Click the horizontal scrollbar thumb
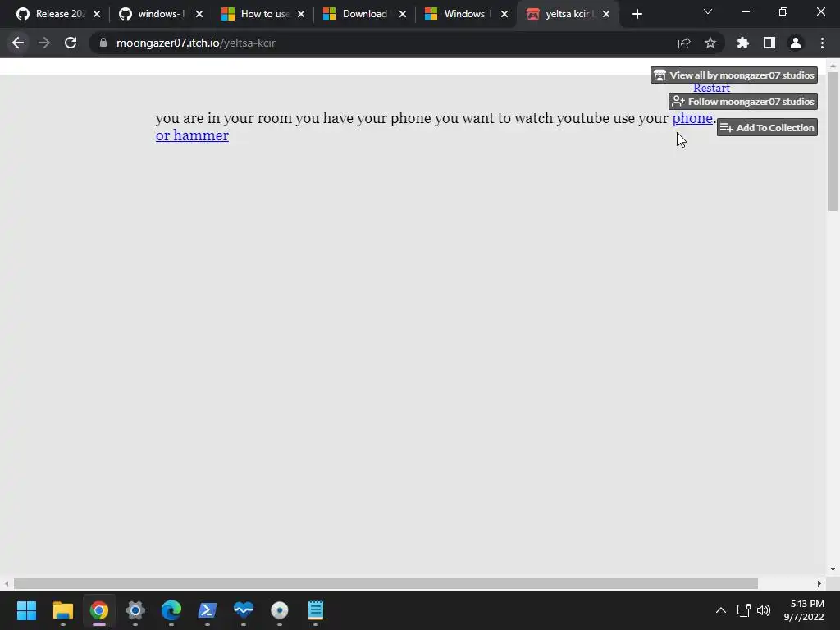 click(x=386, y=583)
